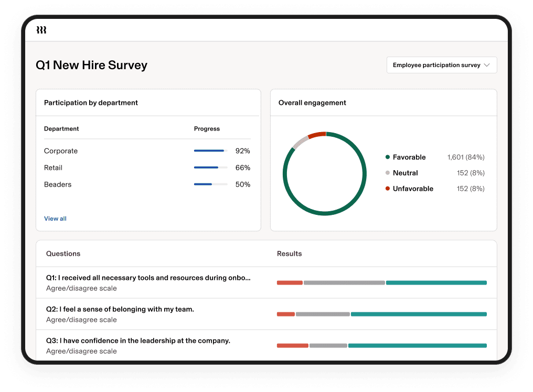Open Q2 sense of belonging question
The image size is (533, 392).
pyautogui.click(x=120, y=309)
